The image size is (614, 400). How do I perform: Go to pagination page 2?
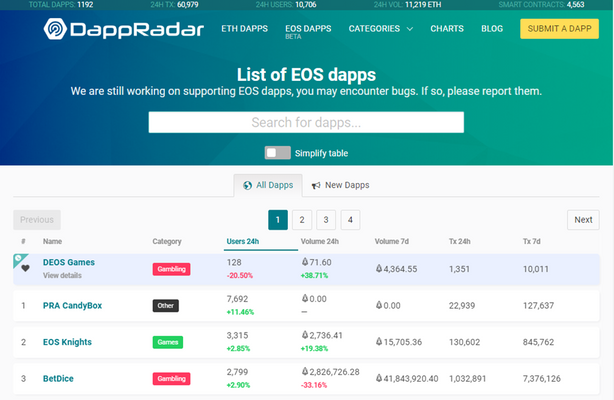point(302,220)
